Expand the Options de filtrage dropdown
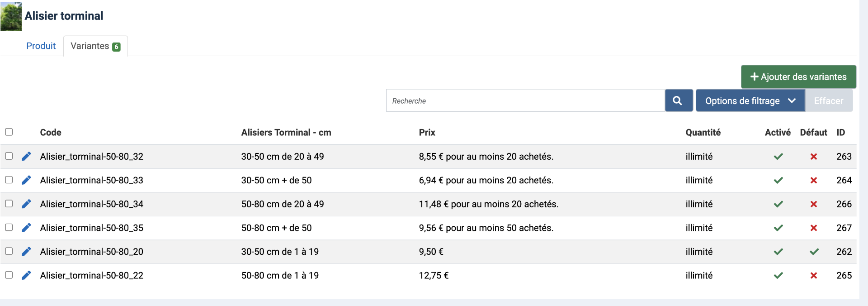This screenshot has width=868, height=306. pyautogui.click(x=750, y=100)
